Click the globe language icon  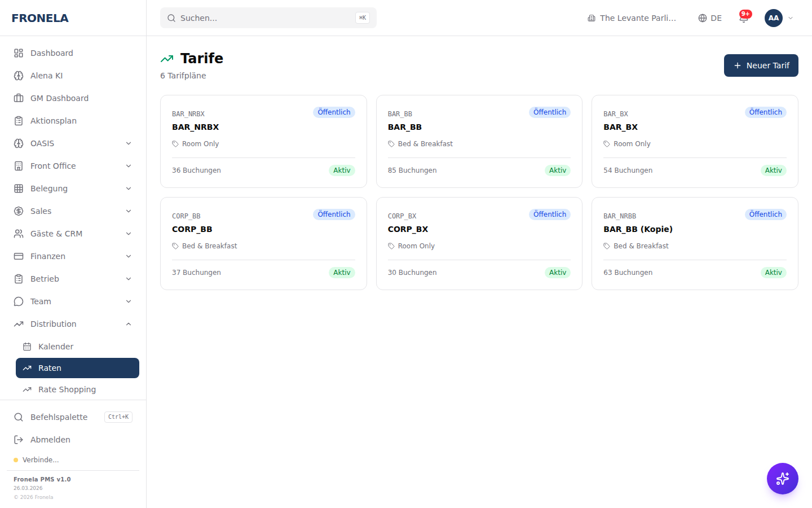pyautogui.click(x=703, y=18)
